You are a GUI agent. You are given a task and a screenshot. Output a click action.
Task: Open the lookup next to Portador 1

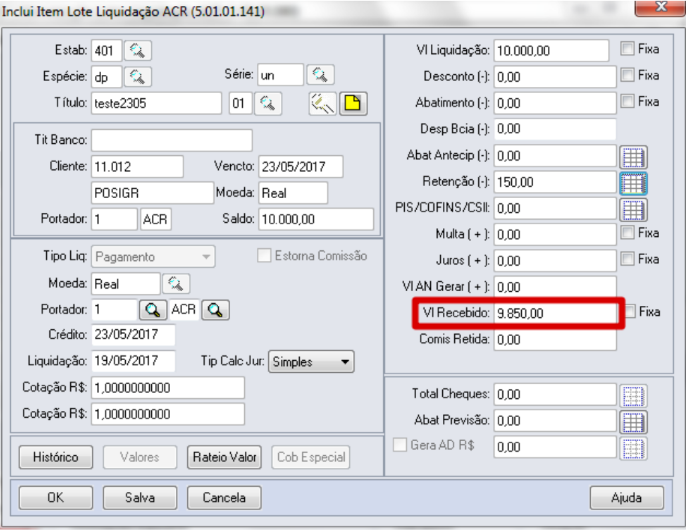click(x=153, y=310)
